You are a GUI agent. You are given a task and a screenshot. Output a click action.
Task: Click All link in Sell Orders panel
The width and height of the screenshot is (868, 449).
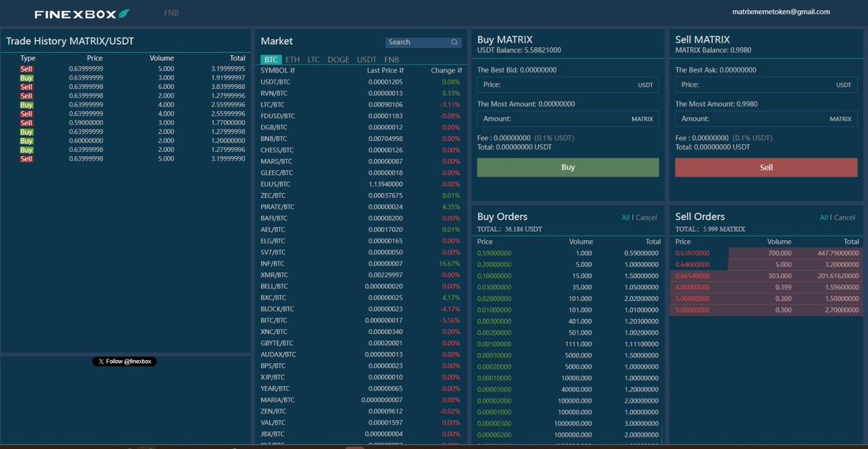pos(824,217)
